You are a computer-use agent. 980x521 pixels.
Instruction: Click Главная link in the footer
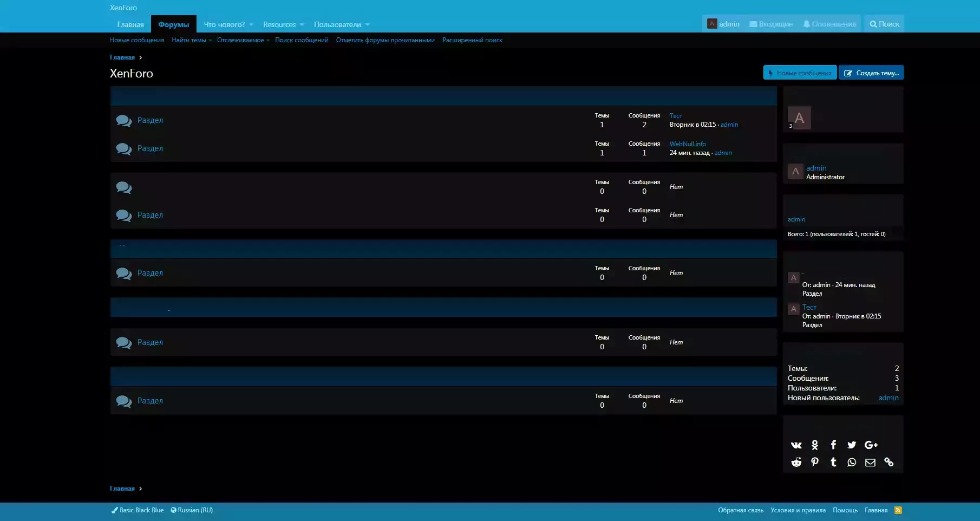point(876,510)
